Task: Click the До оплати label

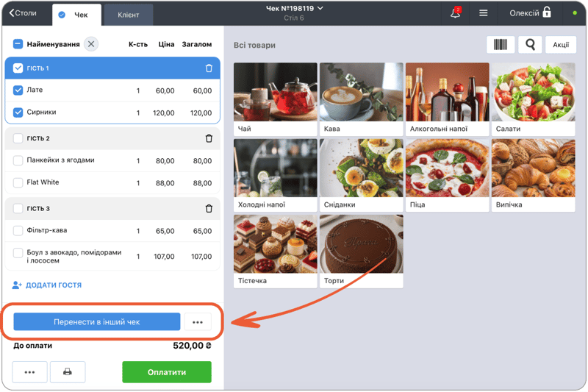Action: click(32, 346)
